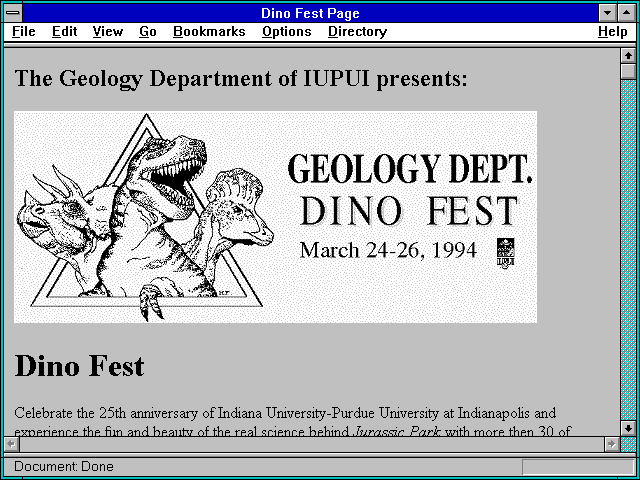Image resolution: width=640 pixels, height=480 pixels.
Task: Click the maximize up-arrow button
Action: [x=627, y=13]
